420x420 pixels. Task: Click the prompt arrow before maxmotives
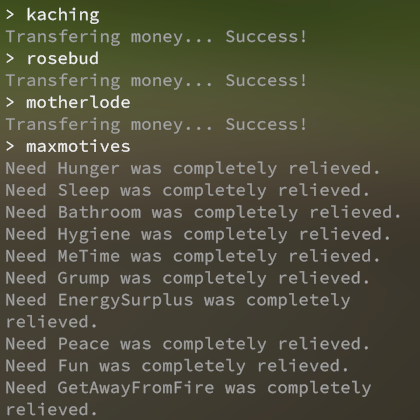10,146
